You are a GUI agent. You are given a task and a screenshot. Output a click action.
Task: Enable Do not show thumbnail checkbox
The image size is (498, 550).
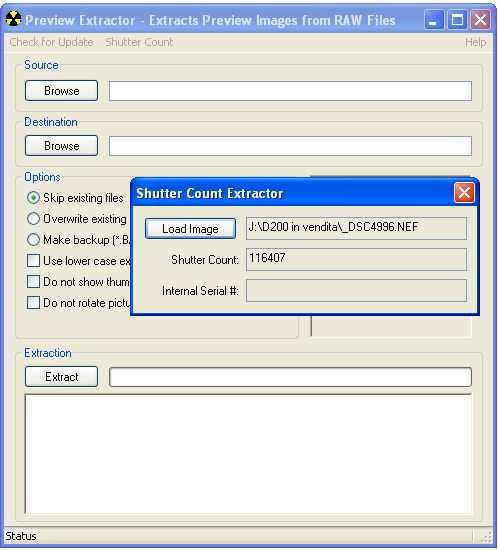point(33,282)
